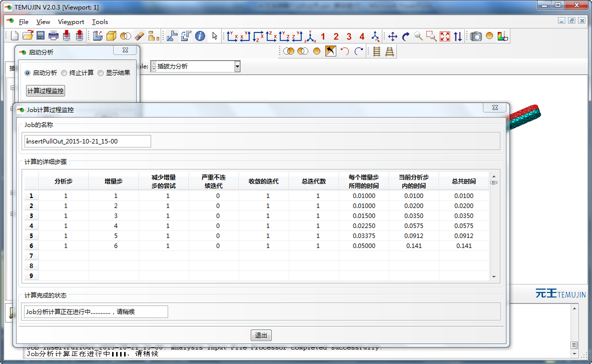Open the Viewport menu
The image size is (592, 364).
71,22
